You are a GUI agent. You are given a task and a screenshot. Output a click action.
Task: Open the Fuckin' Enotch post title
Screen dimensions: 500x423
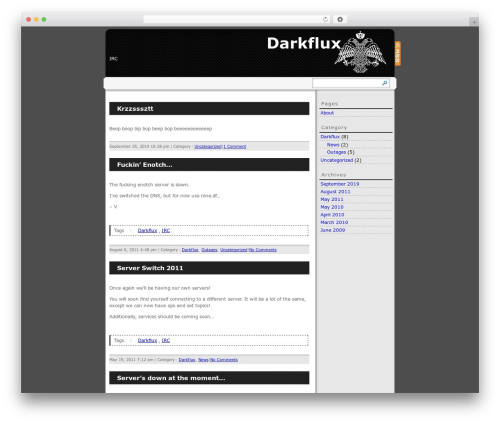145,165
